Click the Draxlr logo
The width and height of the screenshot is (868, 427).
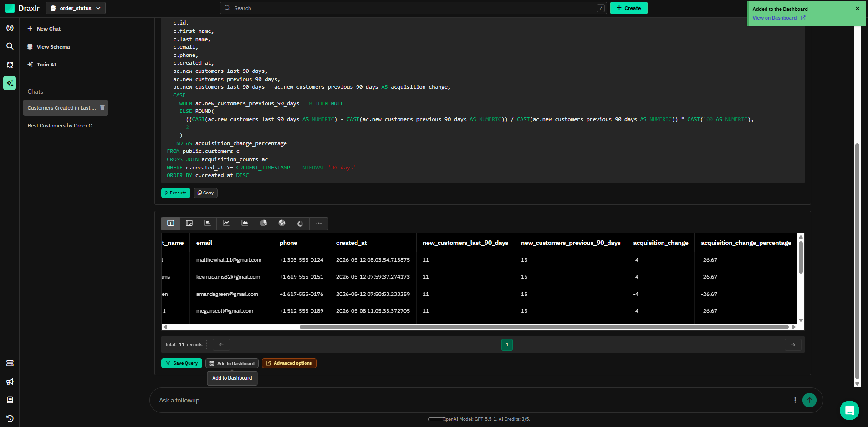pos(22,8)
